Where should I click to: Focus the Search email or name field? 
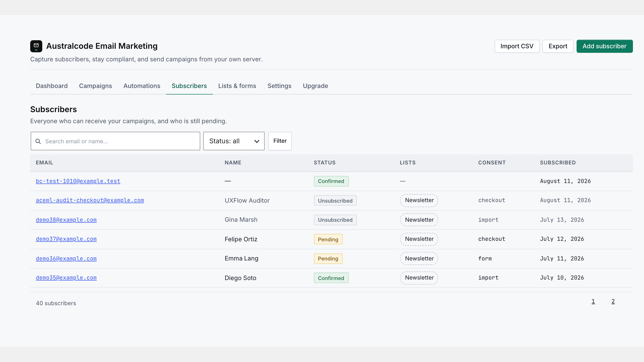pyautogui.click(x=115, y=141)
